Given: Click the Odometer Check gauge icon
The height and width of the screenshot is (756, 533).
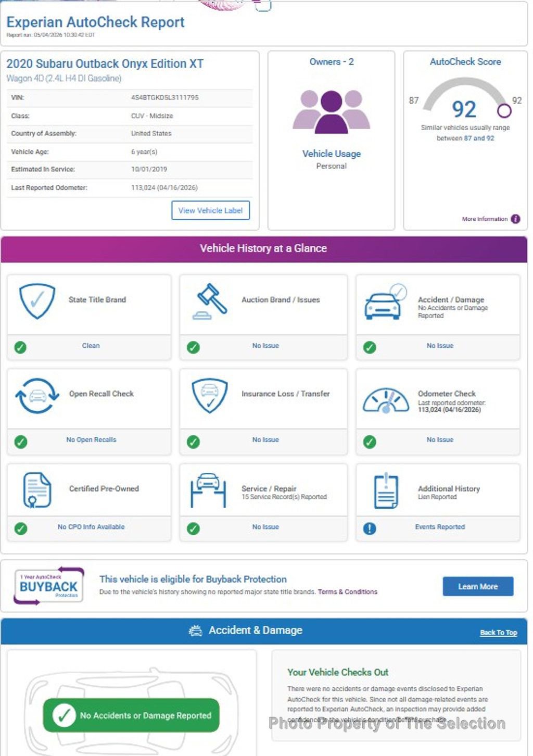Looking at the screenshot, I should 386,400.
